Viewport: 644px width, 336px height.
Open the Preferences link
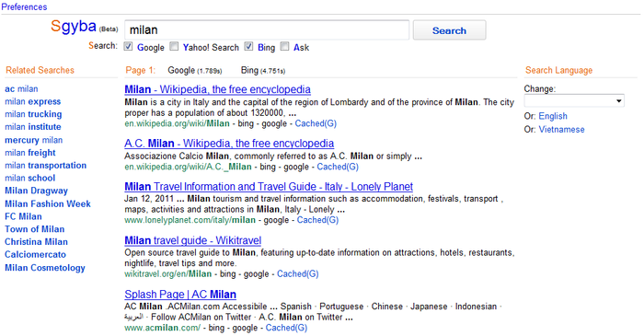[x=24, y=7]
